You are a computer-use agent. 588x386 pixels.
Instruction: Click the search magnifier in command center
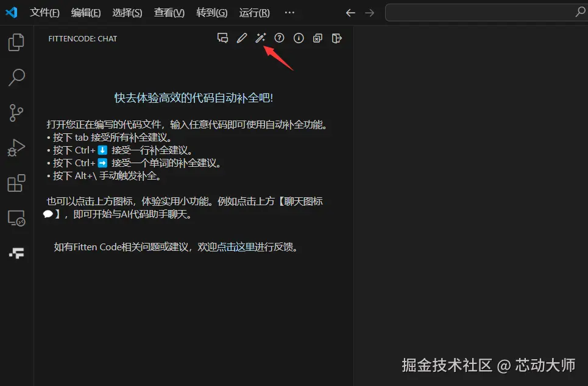click(x=580, y=12)
